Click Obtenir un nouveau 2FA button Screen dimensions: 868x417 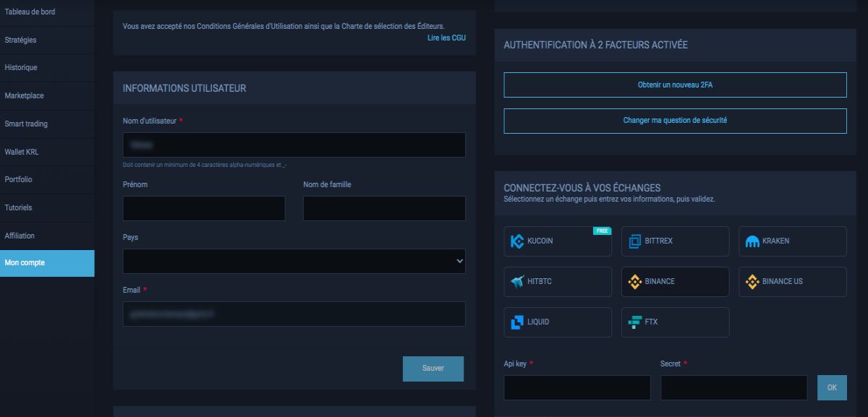675,85
